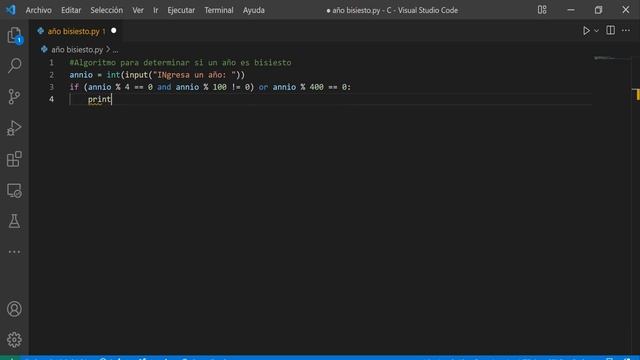This screenshot has width=640, height=360.
Task: Open the Extensions view
Action: (x=14, y=159)
